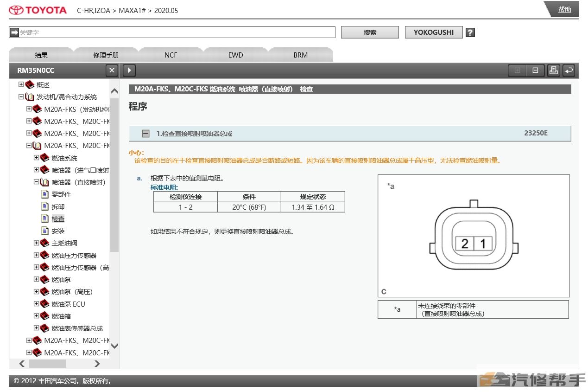
Task: Open the 检查 page
Action: (58, 218)
